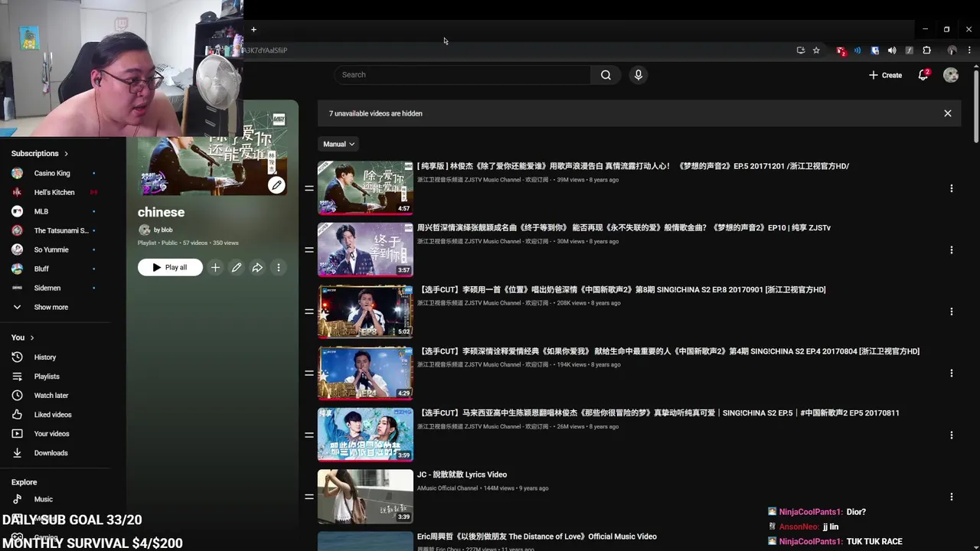The height and width of the screenshot is (551, 980).
Task: Open Playlists in the sidebar
Action: [x=46, y=377]
